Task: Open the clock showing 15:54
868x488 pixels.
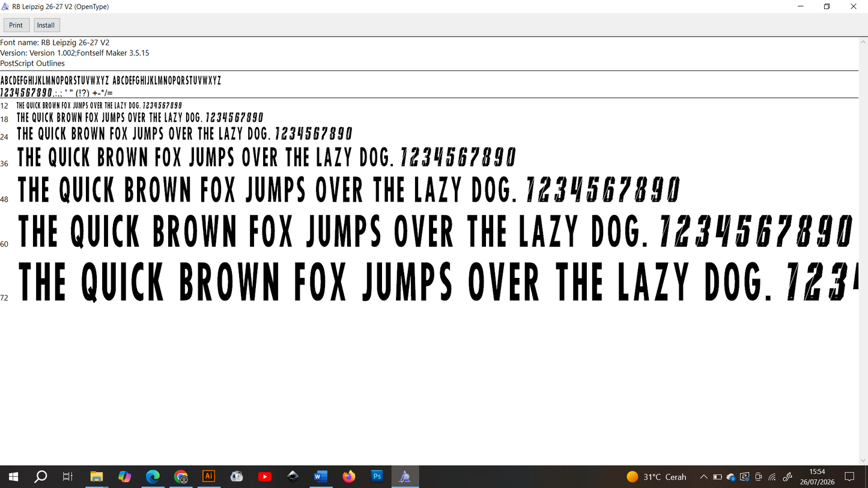Action: tap(817, 477)
